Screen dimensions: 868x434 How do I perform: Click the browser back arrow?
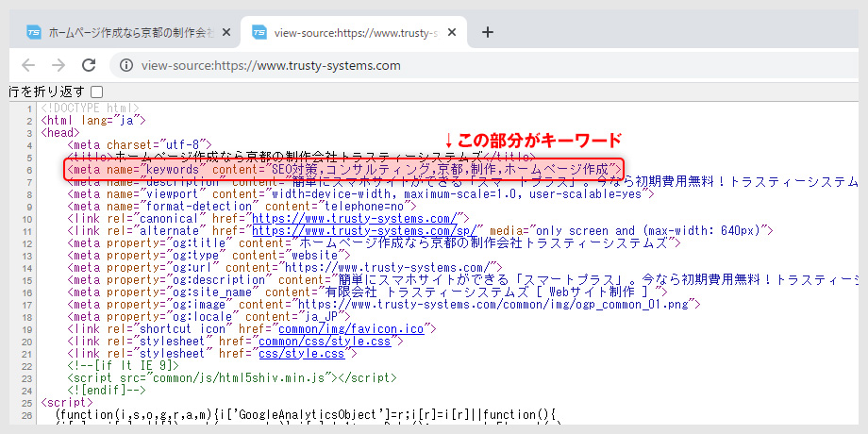point(28,65)
